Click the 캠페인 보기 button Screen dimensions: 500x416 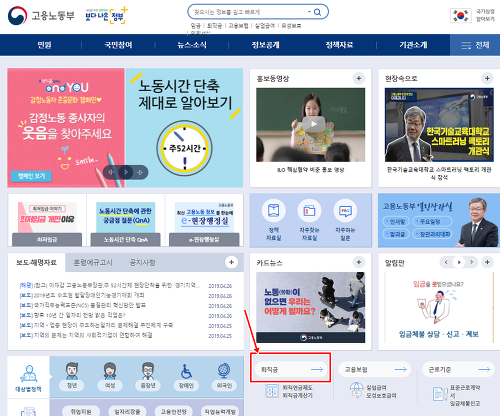[31, 176]
